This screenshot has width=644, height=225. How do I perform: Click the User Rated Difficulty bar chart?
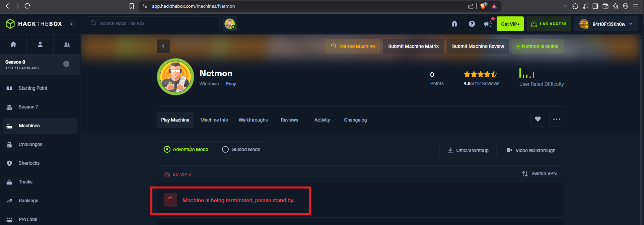536,73
